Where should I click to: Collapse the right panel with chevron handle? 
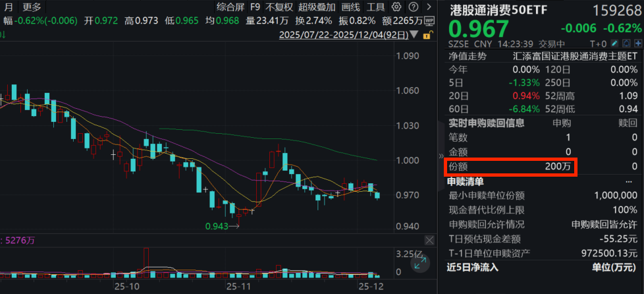(441, 156)
